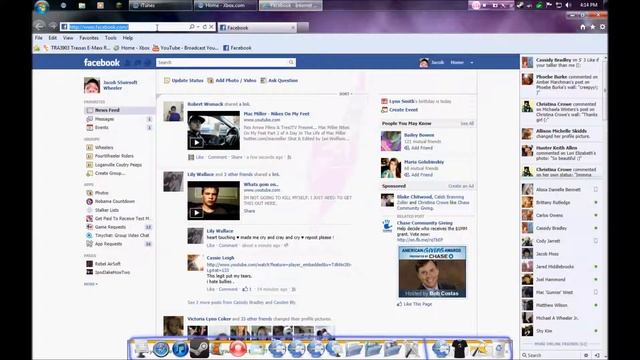Launch Safari compass icon in the dock
The height and width of the screenshot is (360, 640).
pos(161,349)
